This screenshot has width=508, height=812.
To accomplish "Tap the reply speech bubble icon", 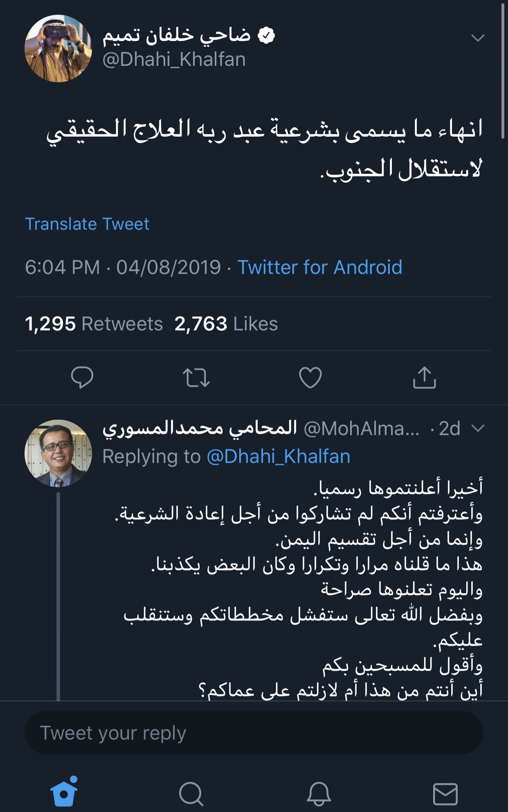I will click(82, 377).
